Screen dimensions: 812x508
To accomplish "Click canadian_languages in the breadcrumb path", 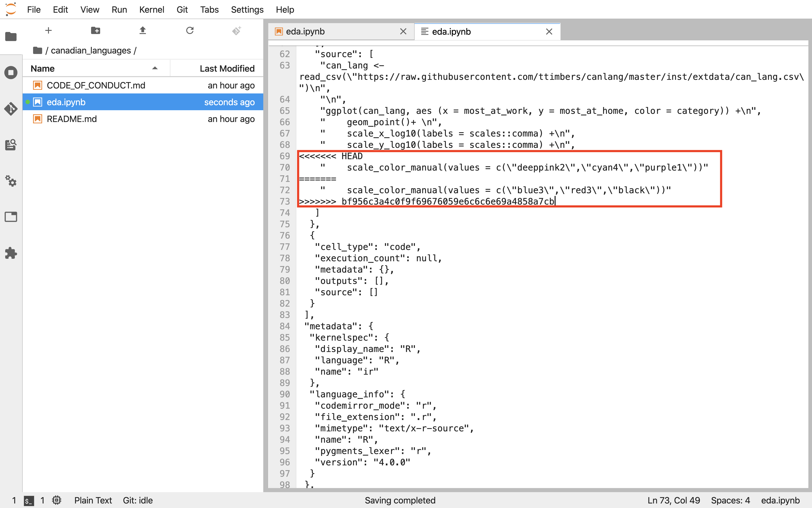I will coord(91,50).
